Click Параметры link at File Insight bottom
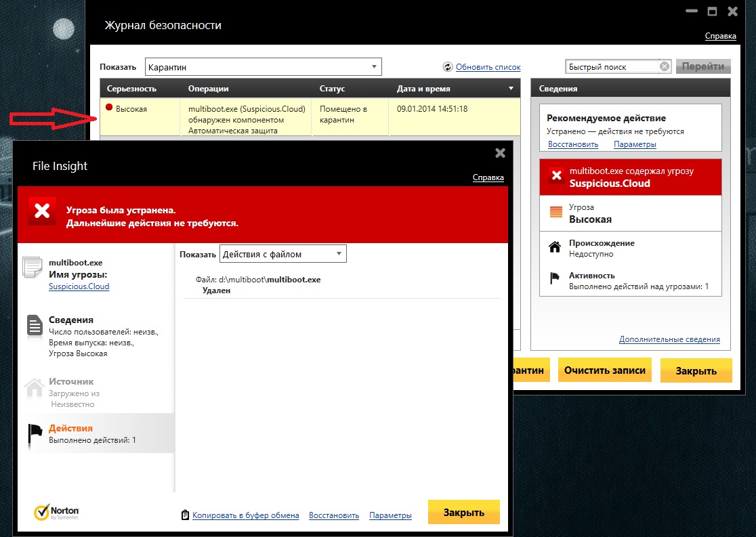Image resolution: width=756 pixels, height=537 pixels. (390, 515)
